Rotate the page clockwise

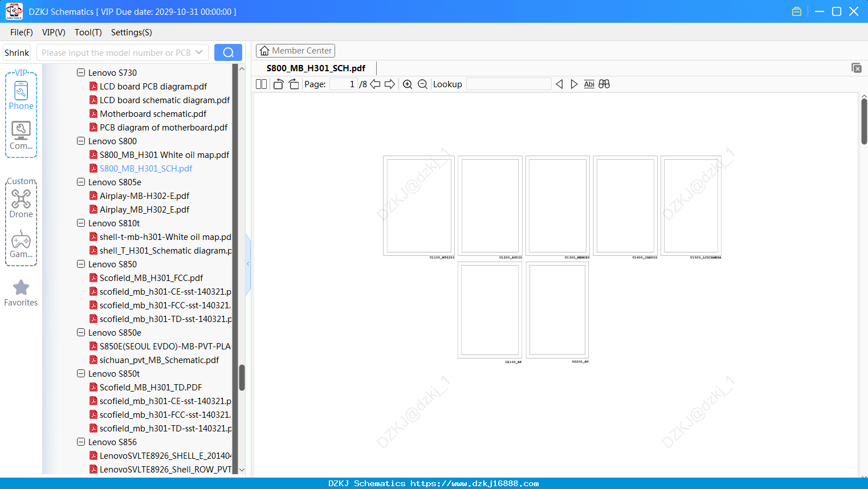pyautogui.click(x=294, y=84)
